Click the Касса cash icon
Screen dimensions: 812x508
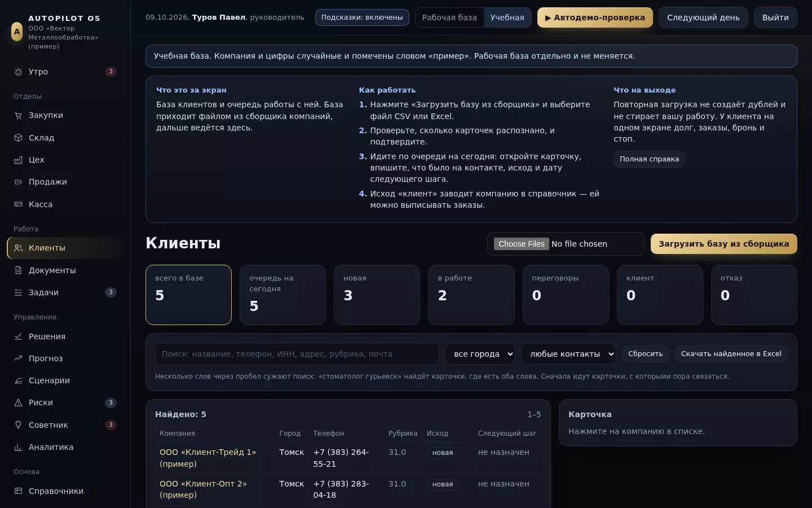(18, 204)
